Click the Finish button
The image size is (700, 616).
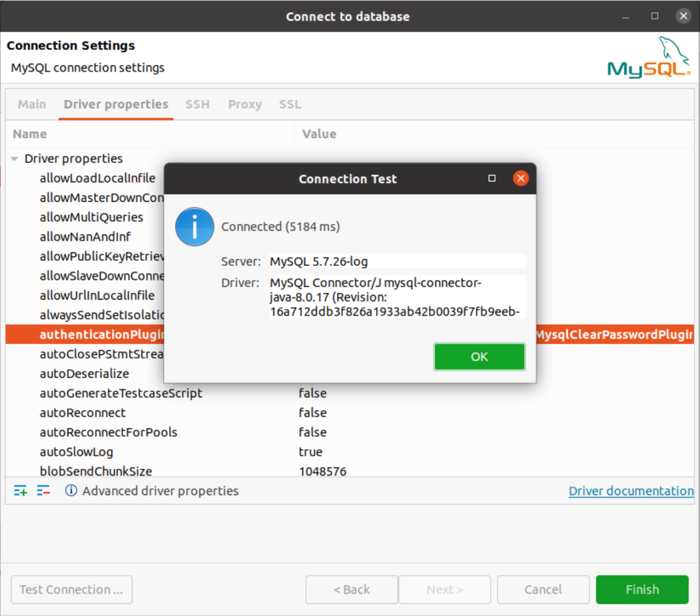[642, 590]
